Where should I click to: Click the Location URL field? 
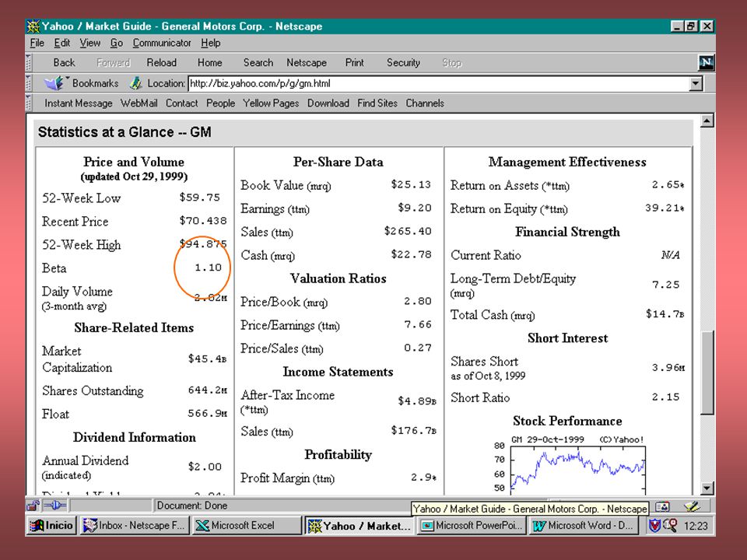[438, 84]
